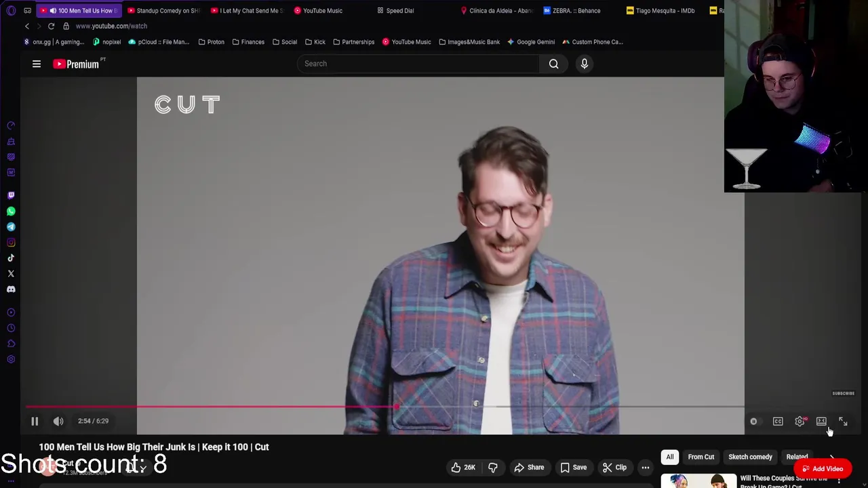Click the site security lock icon
The width and height of the screenshot is (868, 488).
(66, 26)
